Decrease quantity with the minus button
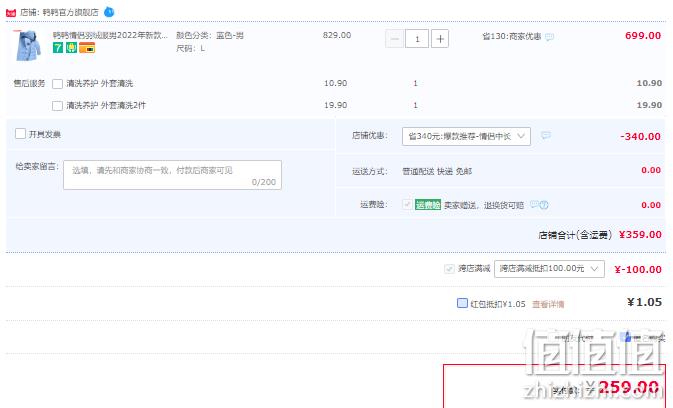 point(394,39)
